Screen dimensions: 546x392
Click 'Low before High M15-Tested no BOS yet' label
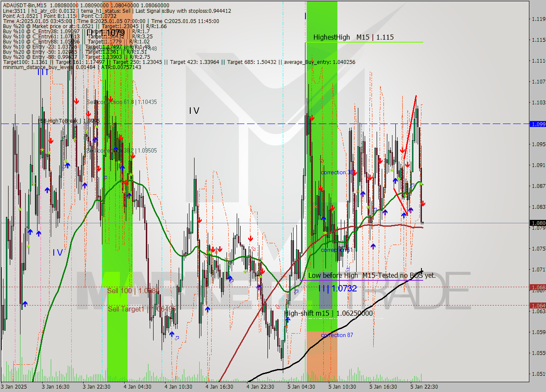tap(372, 276)
